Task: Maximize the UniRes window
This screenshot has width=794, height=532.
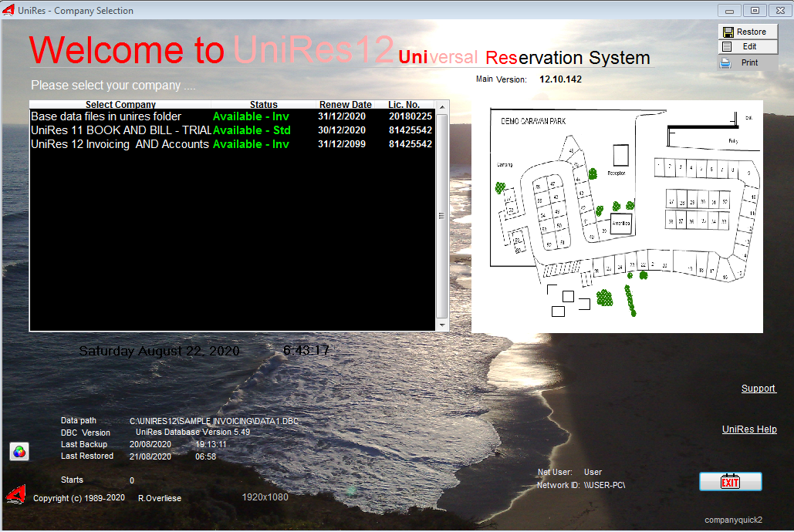Action: (755, 11)
